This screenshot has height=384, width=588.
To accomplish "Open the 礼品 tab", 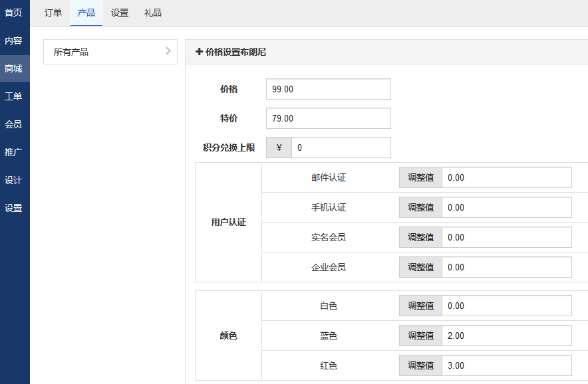I will coord(153,13).
